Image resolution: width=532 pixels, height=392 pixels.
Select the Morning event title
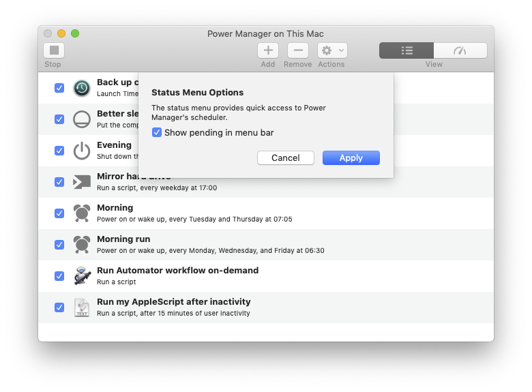(x=115, y=208)
